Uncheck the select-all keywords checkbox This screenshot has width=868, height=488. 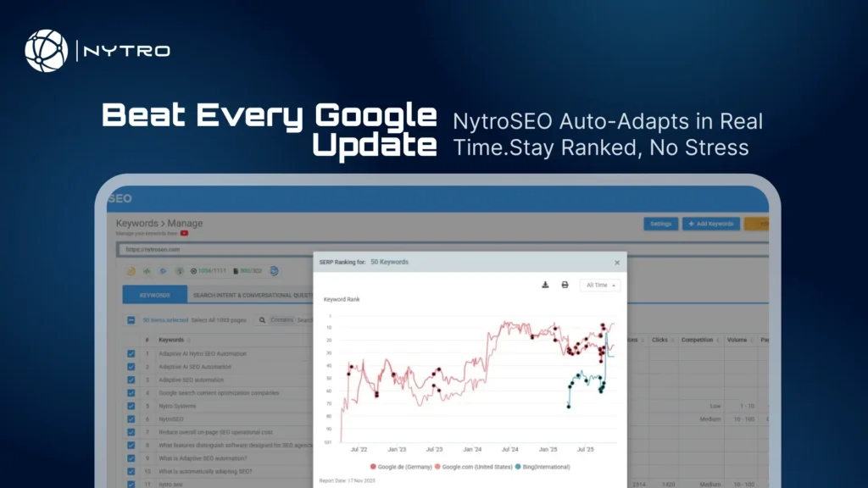(131, 320)
